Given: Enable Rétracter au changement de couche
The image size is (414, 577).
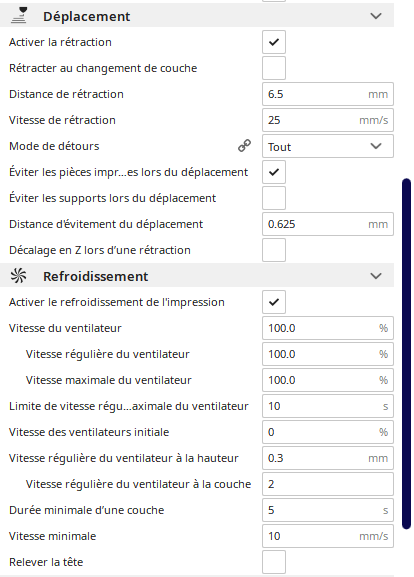Looking at the screenshot, I should coord(274,68).
